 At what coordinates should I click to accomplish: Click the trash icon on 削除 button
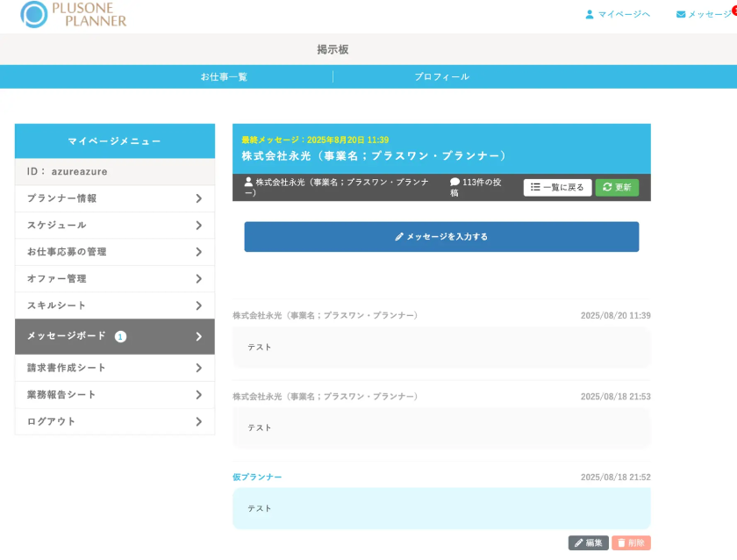tap(621, 542)
